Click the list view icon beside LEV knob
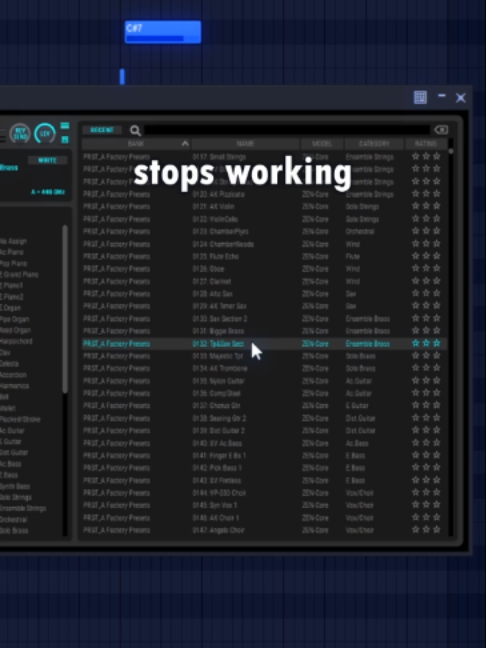The image size is (486, 648). (x=65, y=126)
